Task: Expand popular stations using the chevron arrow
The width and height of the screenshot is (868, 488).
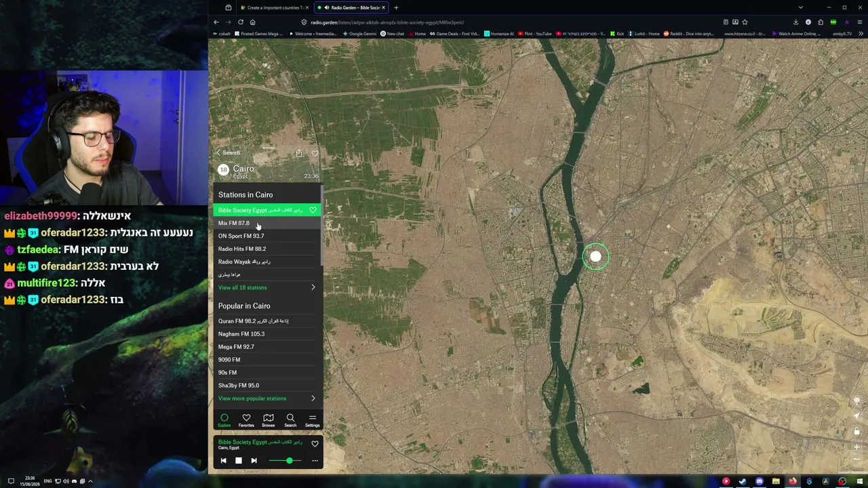Action: pos(313,399)
